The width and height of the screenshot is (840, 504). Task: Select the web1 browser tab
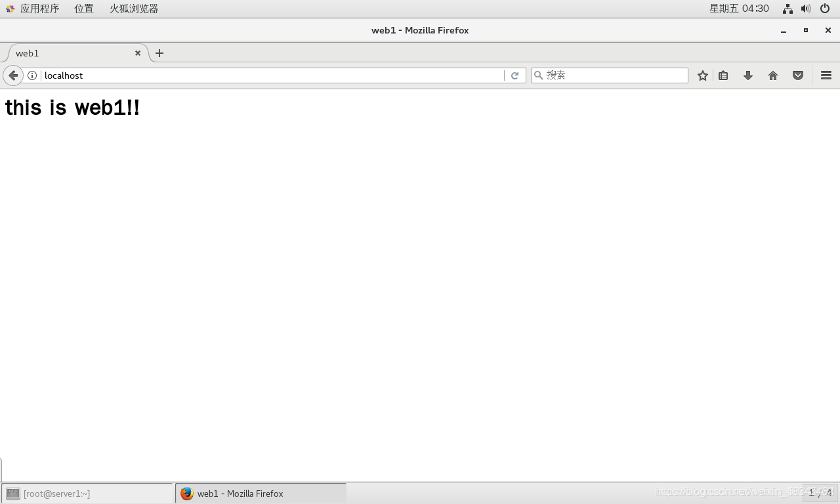click(x=79, y=53)
